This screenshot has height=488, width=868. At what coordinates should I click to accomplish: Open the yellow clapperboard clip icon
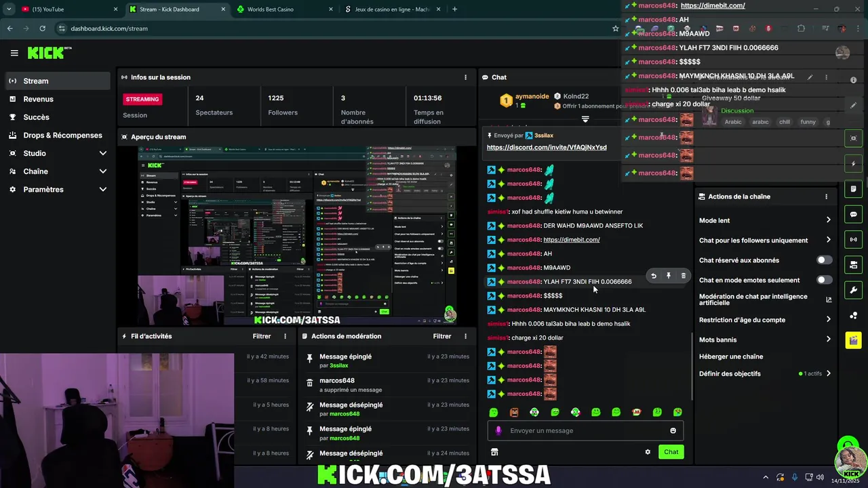[x=853, y=339]
